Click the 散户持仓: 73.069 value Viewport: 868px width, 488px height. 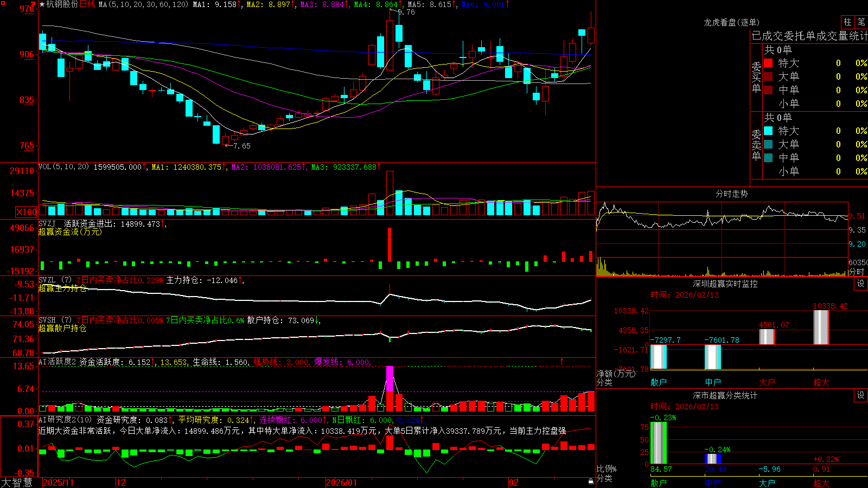tap(281, 320)
